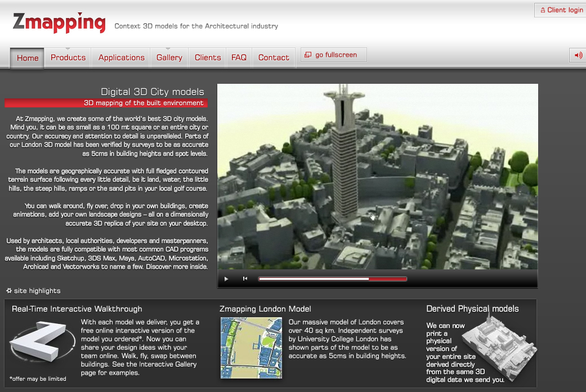This screenshot has width=586, height=392.
Task: Open the Contact page
Action: [274, 57]
